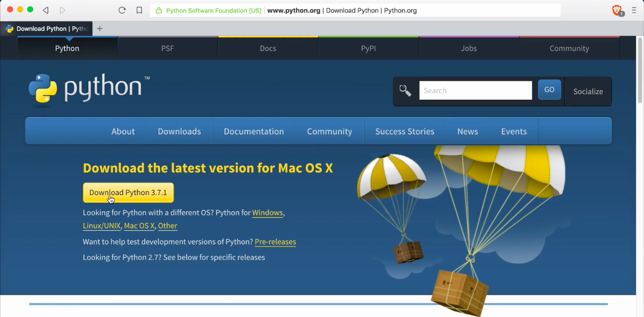Open Brave shields lion icon
Image resolution: width=644 pixels, height=317 pixels.
click(x=617, y=10)
